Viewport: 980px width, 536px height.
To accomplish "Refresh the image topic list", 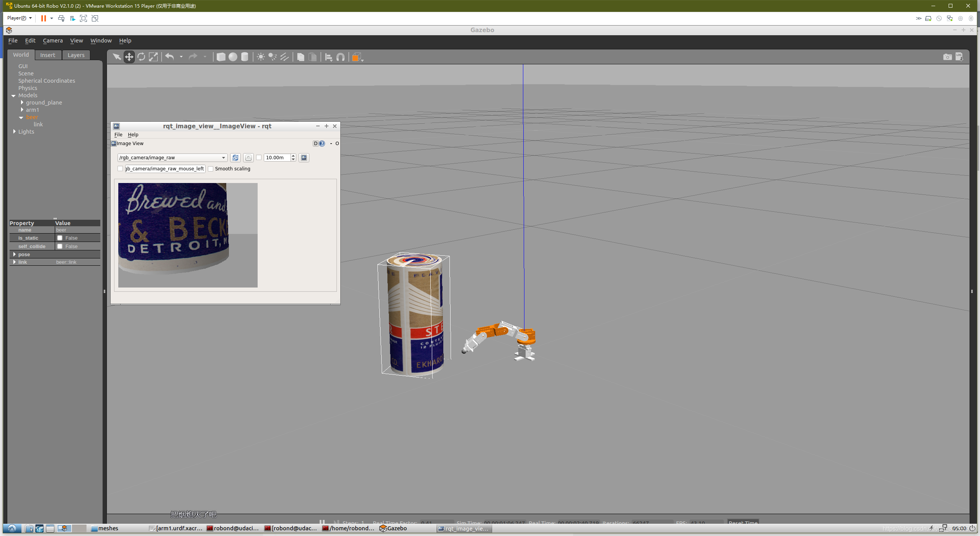I will (235, 158).
